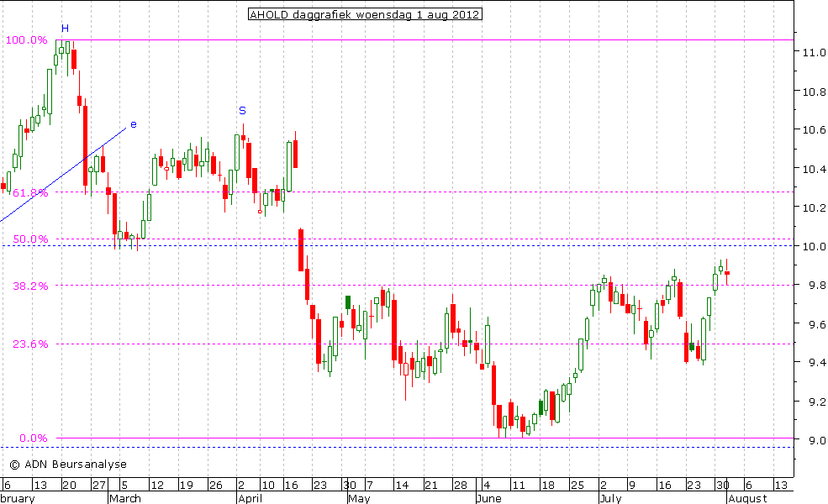Click the April month label
Image resolution: width=828 pixels, height=504 pixels.
[251, 498]
